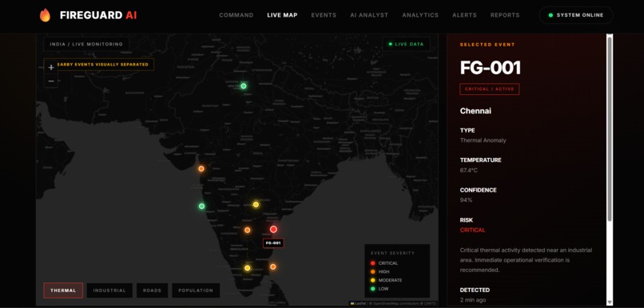Image resolution: width=644 pixels, height=308 pixels.
Task: Click the yellow moderate marker near Hyderabad
Action: [256, 204]
